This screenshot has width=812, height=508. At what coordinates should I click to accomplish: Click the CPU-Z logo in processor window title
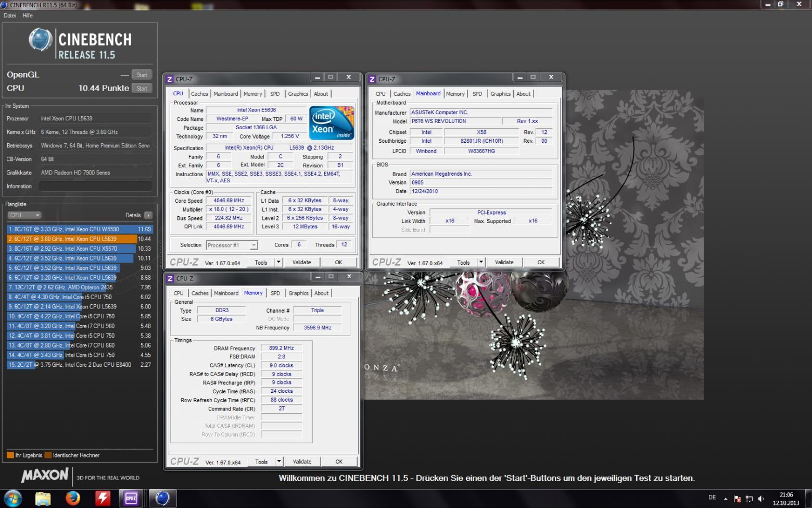pos(170,79)
